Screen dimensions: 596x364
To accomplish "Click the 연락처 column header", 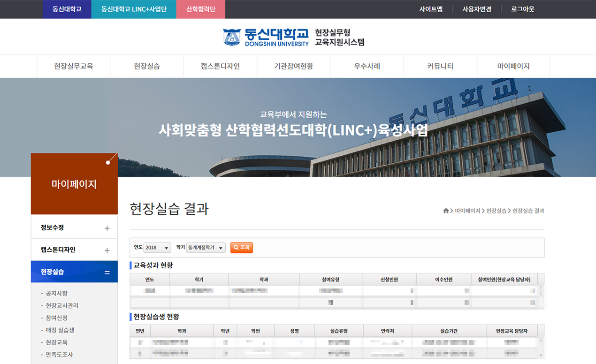I will point(387,331).
